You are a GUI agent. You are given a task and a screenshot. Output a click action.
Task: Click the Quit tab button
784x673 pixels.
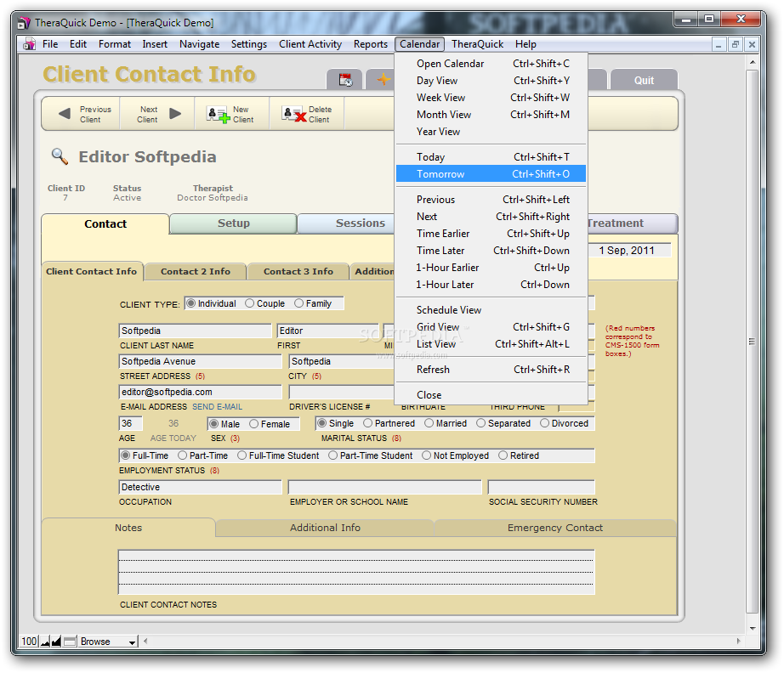[644, 81]
